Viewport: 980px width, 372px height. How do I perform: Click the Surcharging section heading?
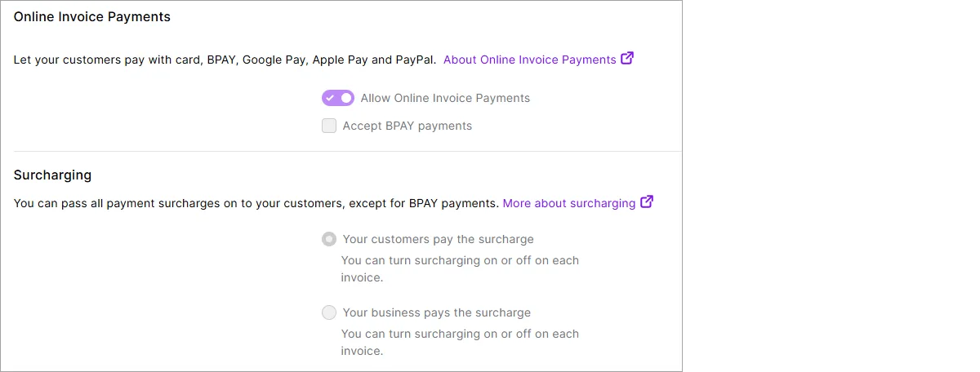[x=53, y=175]
